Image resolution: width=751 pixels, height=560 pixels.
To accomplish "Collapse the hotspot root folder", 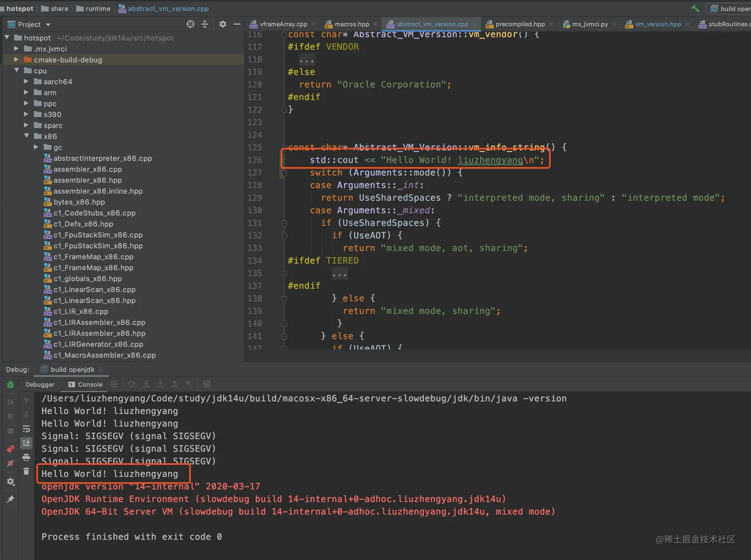I will coord(7,38).
